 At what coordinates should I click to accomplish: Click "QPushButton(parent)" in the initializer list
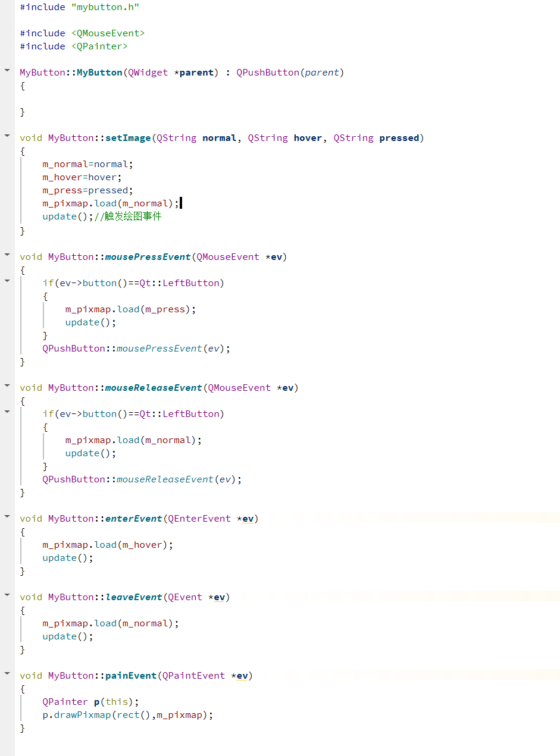290,73
